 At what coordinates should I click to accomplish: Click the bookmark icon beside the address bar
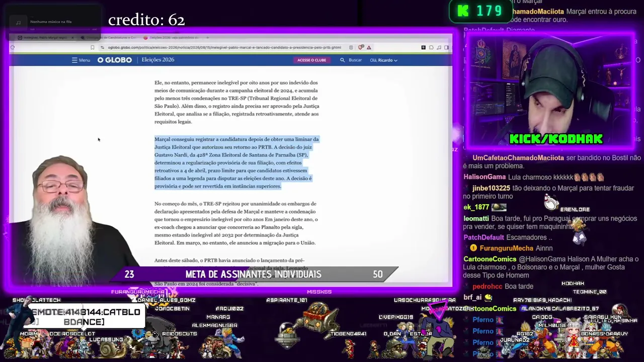coord(93,47)
